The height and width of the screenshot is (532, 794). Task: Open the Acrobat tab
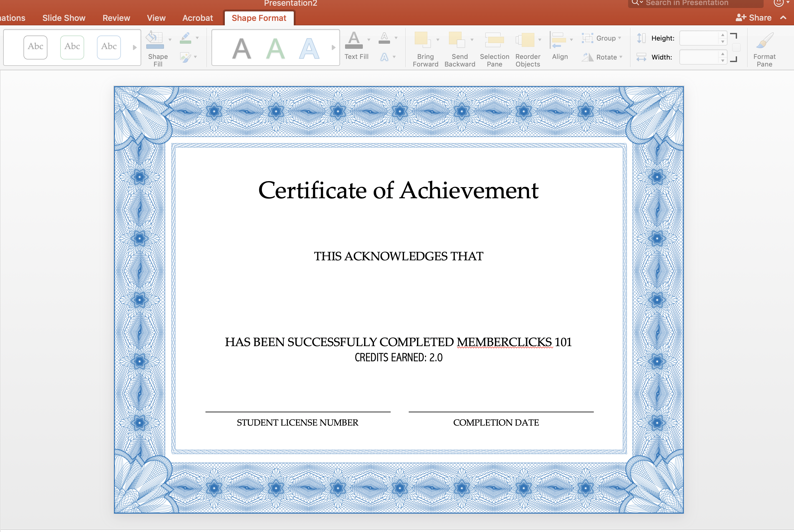tap(198, 18)
